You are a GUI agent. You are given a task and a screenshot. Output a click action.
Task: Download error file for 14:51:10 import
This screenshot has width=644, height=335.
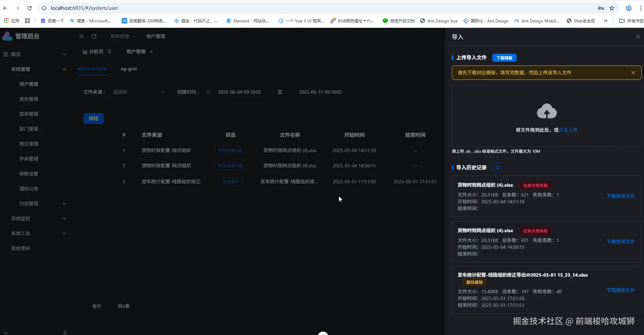[x=621, y=196]
